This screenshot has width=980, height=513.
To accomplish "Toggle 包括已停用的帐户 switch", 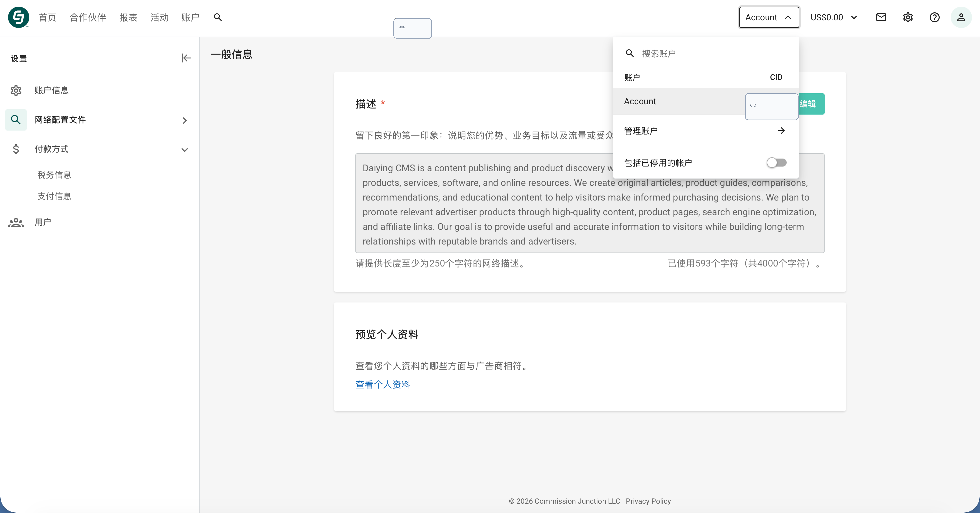I will 776,163.
